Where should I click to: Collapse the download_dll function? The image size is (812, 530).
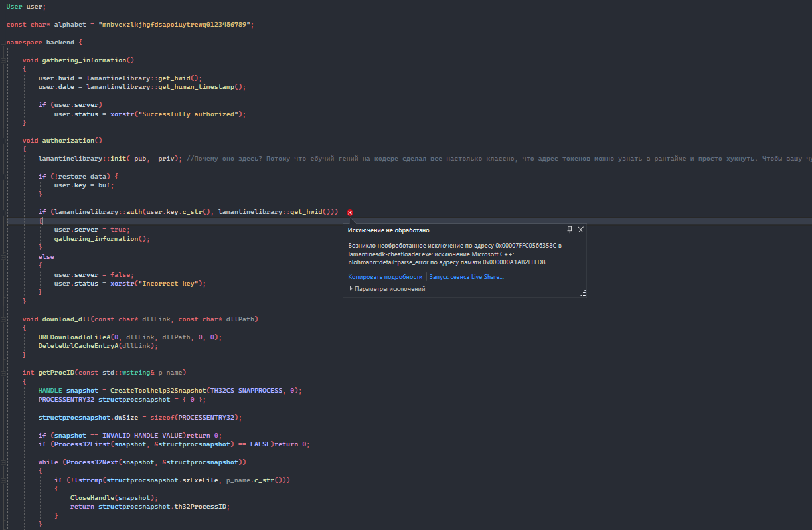[3, 319]
